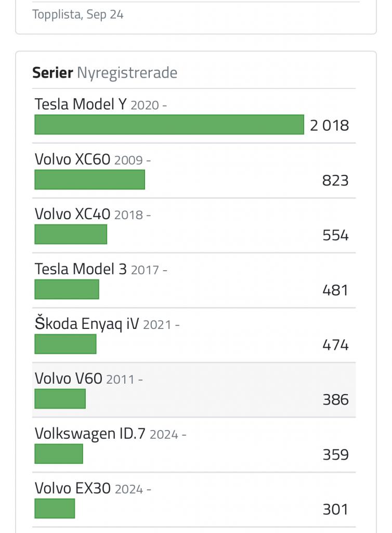This screenshot has height=533, width=392.
Task: Open the Tesla Model 3 series link
Action: pyautogui.click(x=81, y=269)
